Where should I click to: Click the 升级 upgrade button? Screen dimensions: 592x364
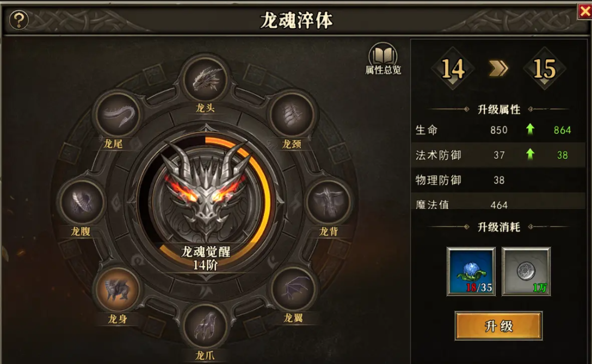tap(498, 326)
